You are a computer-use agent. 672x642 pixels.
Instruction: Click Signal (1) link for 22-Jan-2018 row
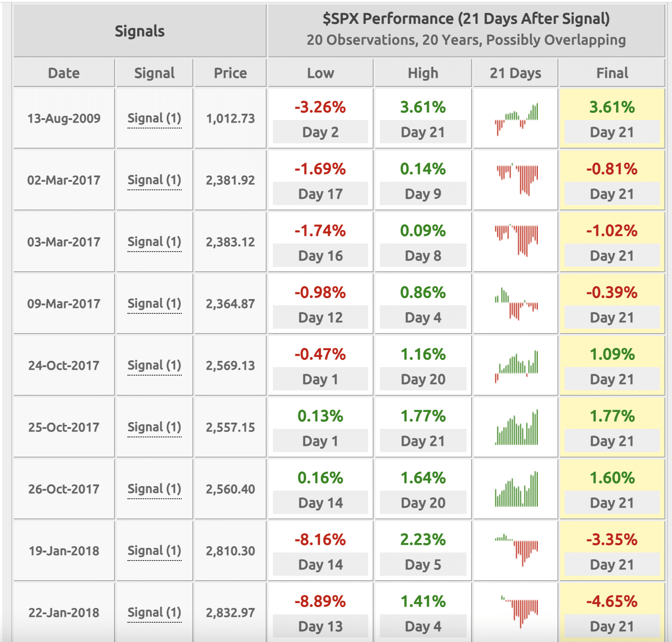click(x=154, y=613)
